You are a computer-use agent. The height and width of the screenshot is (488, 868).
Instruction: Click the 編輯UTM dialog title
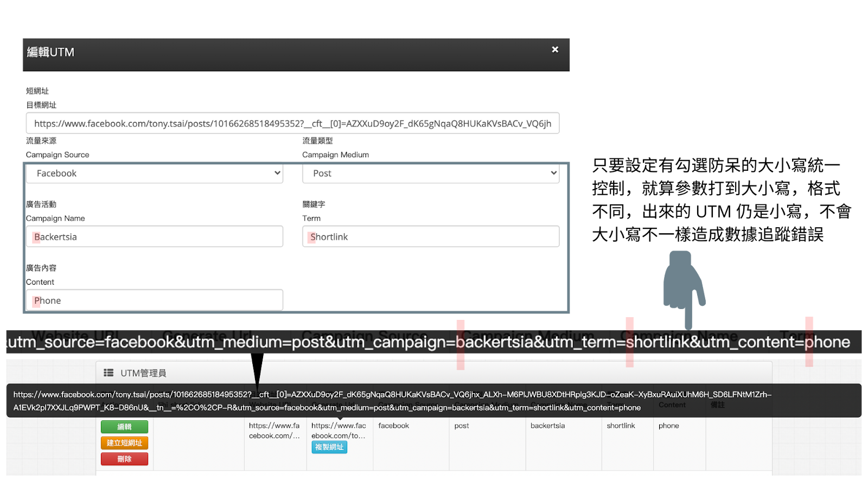point(50,52)
